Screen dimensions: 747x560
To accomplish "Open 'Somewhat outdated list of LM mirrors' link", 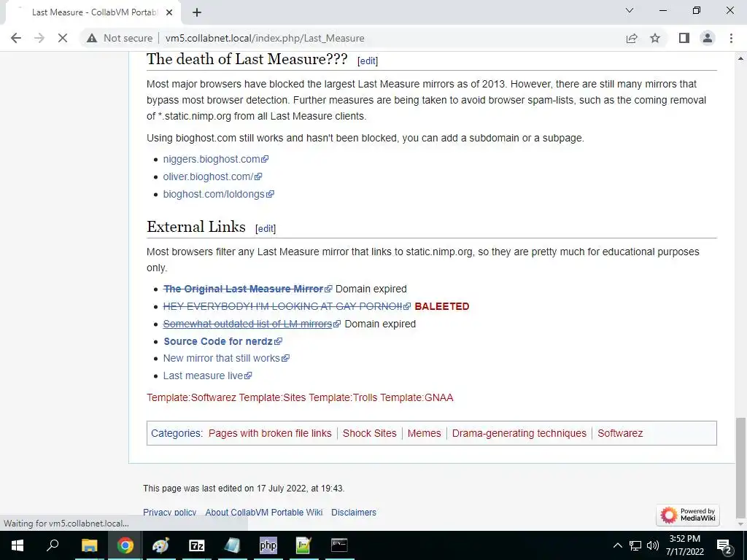I will [x=252, y=324].
